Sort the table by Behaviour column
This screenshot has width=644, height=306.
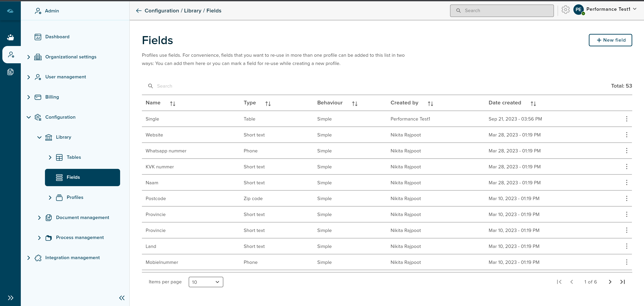click(354, 104)
